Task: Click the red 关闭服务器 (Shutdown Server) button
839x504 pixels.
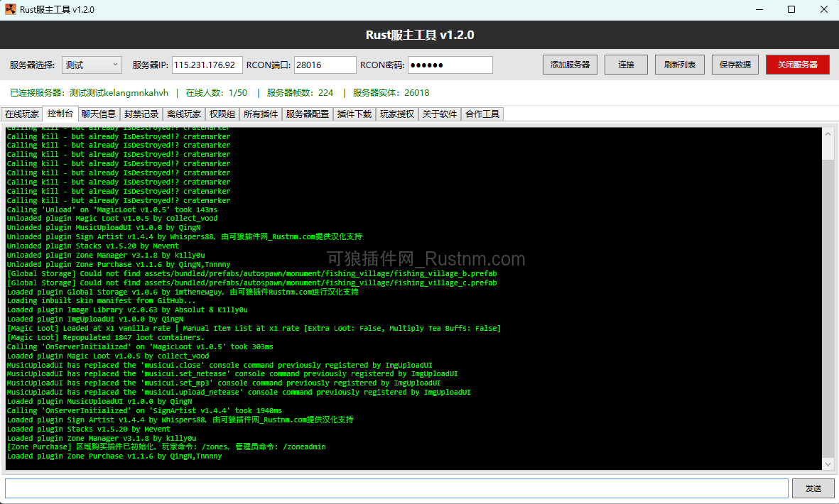Action: (x=797, y=64)
